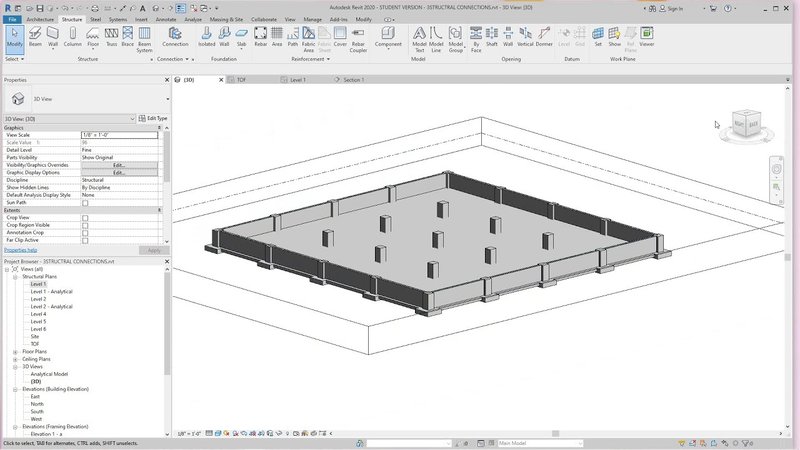Choose the Truss tool
800x450 pixels.
(111, 37)
